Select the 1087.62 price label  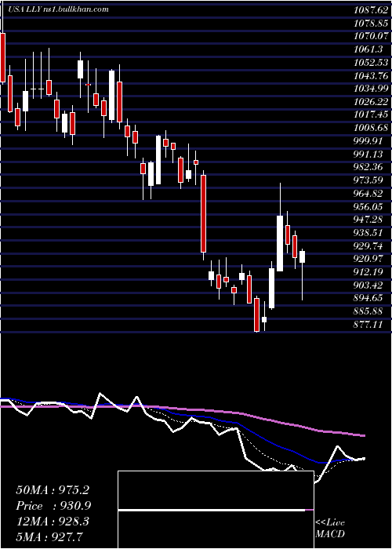click(x=372, y=11)
